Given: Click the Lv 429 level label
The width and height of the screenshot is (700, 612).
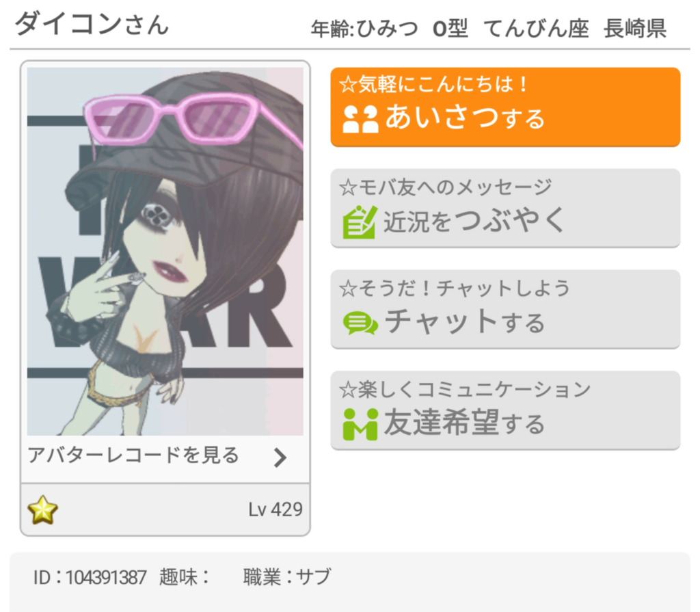Looking at the screenshot, I should point(275,509).
